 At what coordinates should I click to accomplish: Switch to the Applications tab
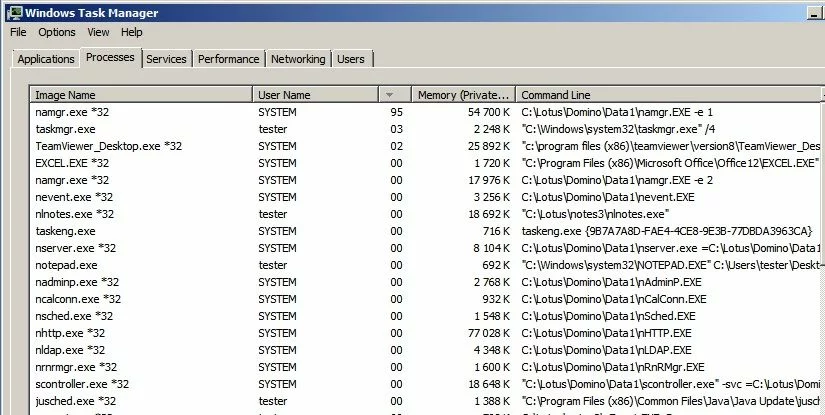click(46, 59)
